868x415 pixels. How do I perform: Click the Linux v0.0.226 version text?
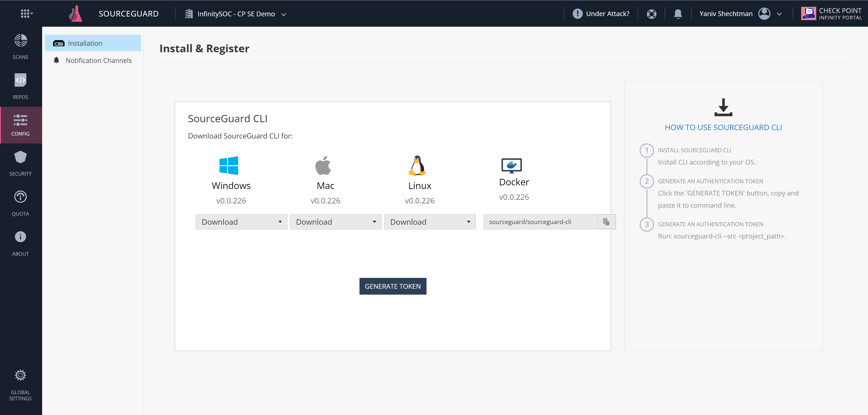420,201
